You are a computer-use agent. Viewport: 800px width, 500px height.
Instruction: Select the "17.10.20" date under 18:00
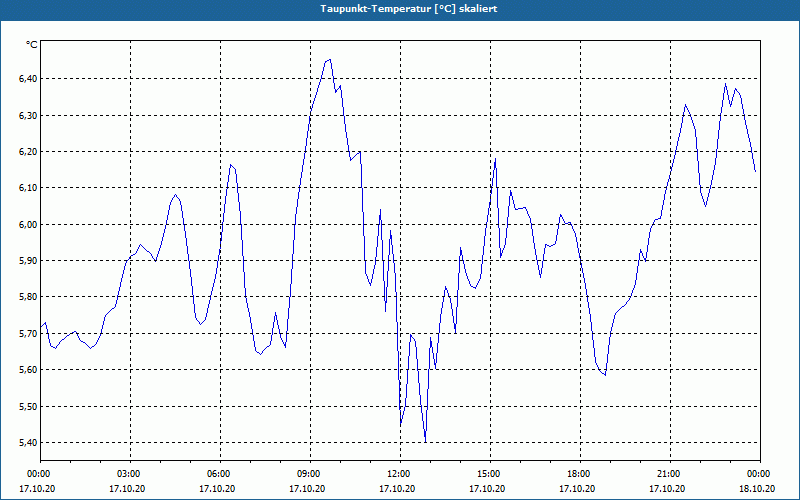point(578,488)
